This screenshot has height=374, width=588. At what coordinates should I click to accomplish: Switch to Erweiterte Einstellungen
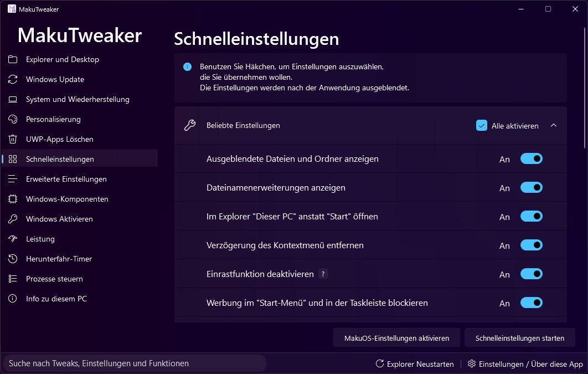click(80, 179)
